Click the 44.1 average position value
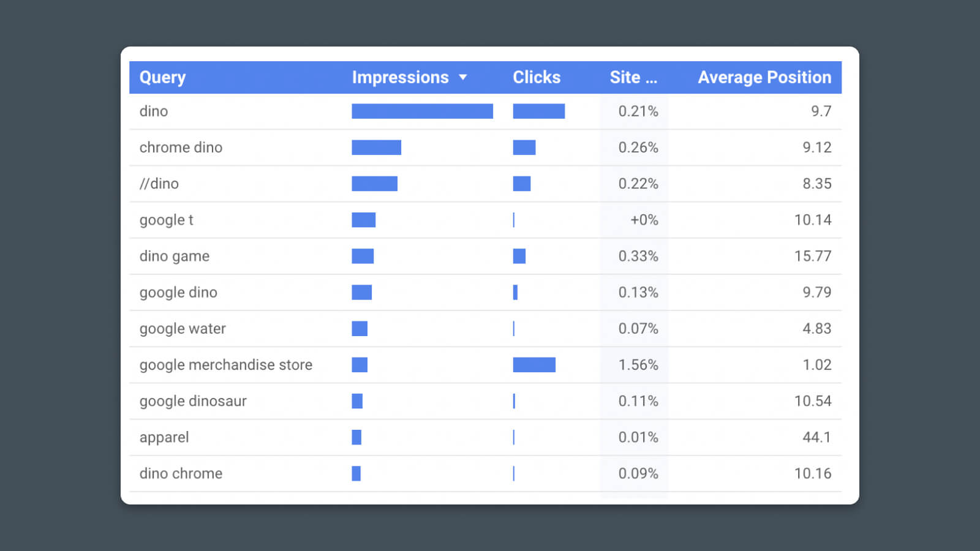 point(816,437)
